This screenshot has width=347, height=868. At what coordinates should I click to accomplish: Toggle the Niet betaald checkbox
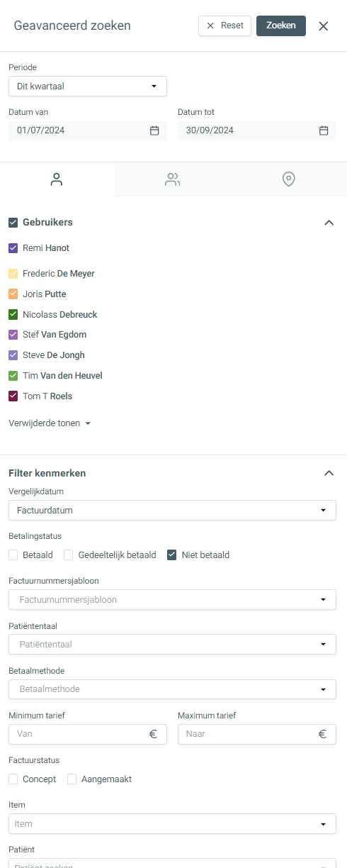point(172,555)
